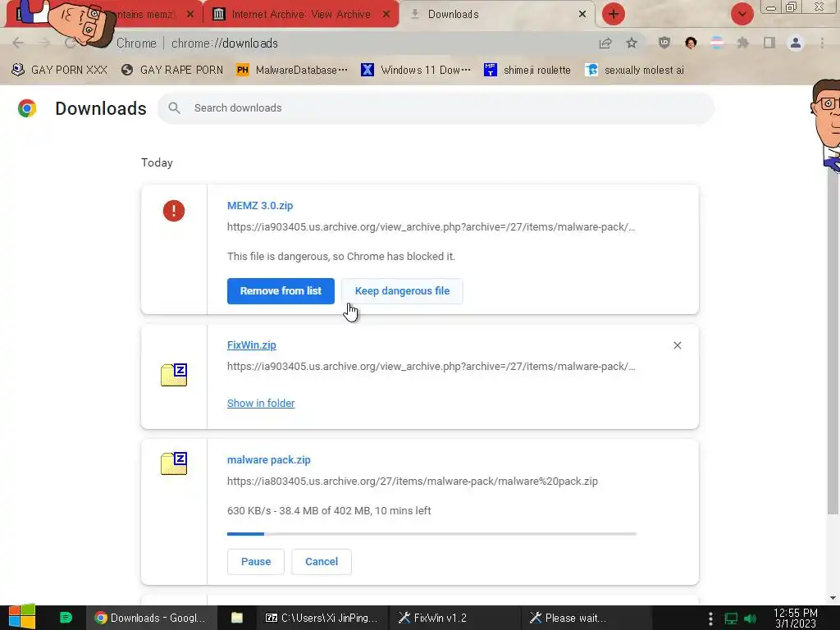Click the share page icon in address bar
Image resolution: width=840 pixels, height=630 pixels.
pos(605,43)
